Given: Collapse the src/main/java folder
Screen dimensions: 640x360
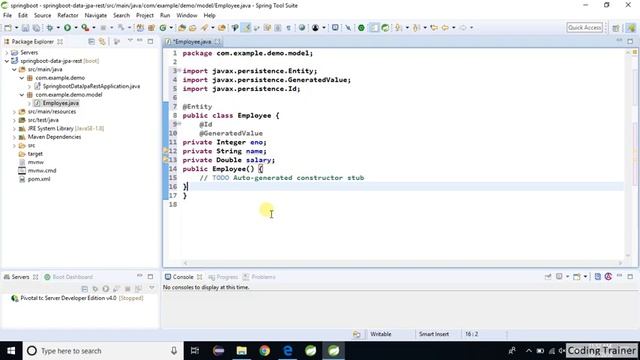Looking at the screenshot, I should coord(14,70).
